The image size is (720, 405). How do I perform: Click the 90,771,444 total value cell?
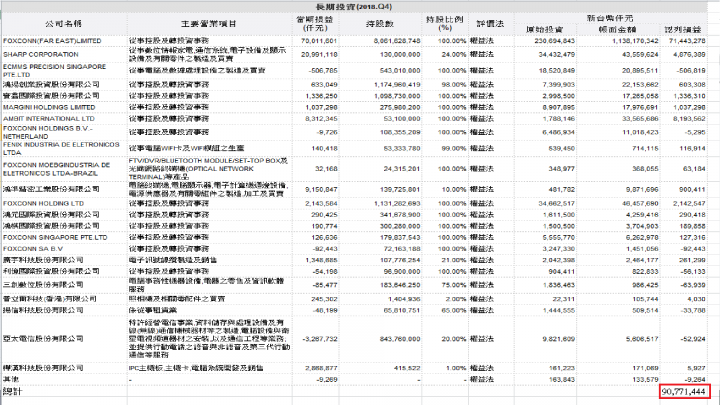pyautogui.click(x=684, y=391)
